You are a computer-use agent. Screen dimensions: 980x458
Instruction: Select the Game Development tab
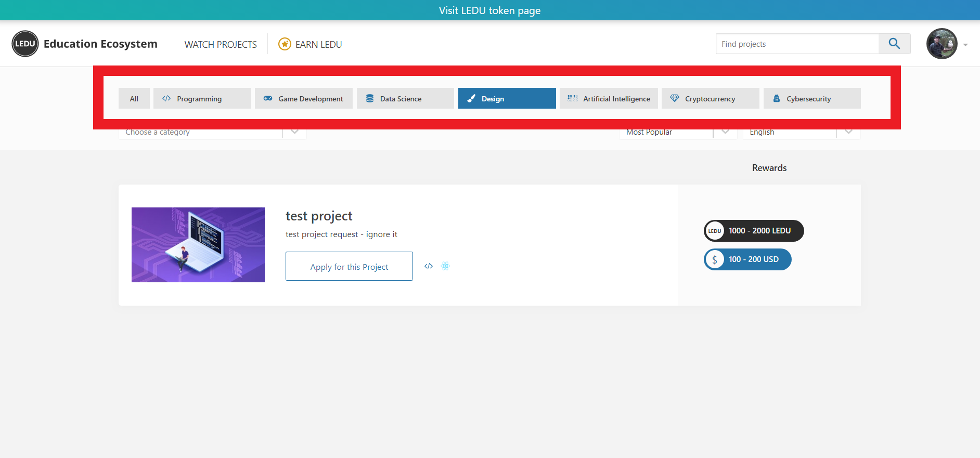pyautogui.click(x=304, y=98)
